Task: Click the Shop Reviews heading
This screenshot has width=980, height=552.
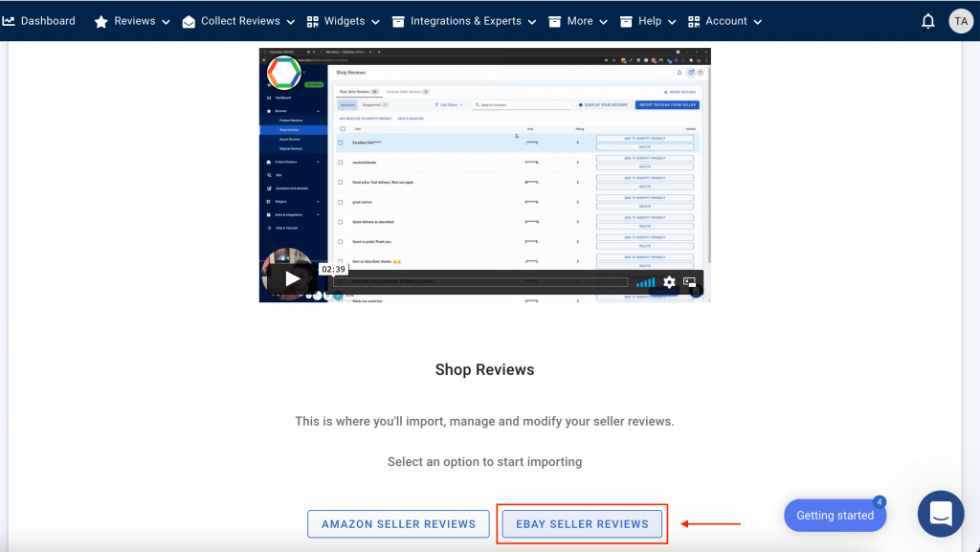Action: (x=484, y=369)
